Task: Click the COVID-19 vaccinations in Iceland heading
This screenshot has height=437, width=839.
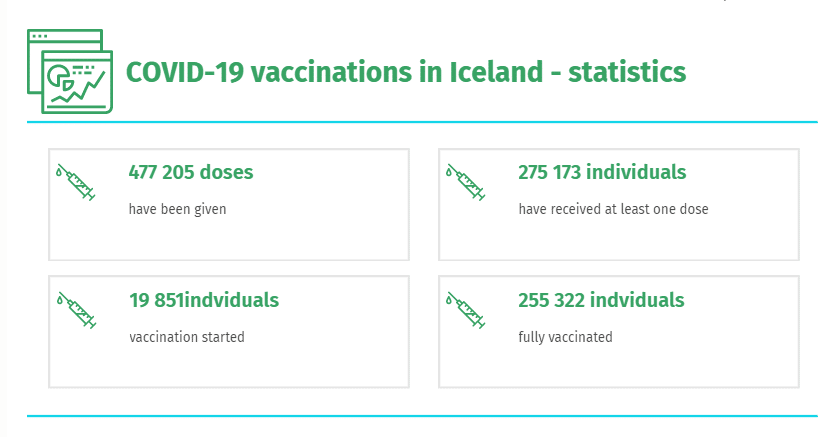Action: coord(406,72)
